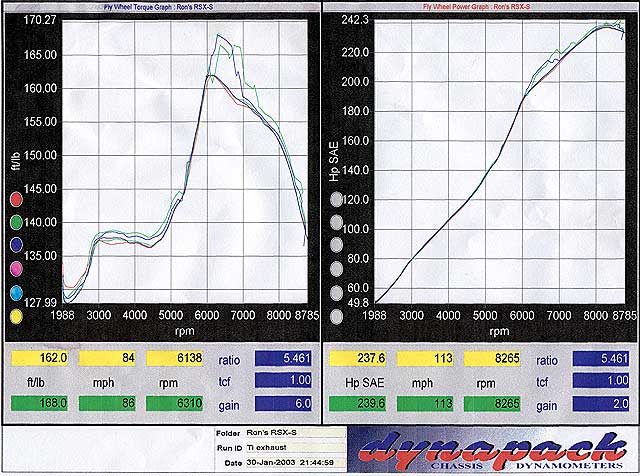The image size is (640, 476).
Task: Select the cyan run circle beside torque graph
Action: (x=17, y=293)
